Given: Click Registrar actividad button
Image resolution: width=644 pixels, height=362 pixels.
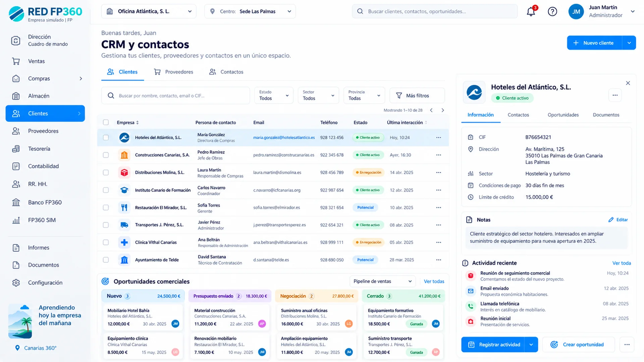Looking at the screenshot, I should (x=493, y=345).
